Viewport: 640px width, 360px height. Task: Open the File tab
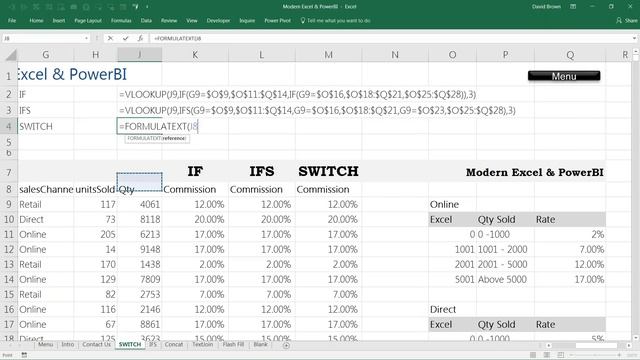[12, 20]
